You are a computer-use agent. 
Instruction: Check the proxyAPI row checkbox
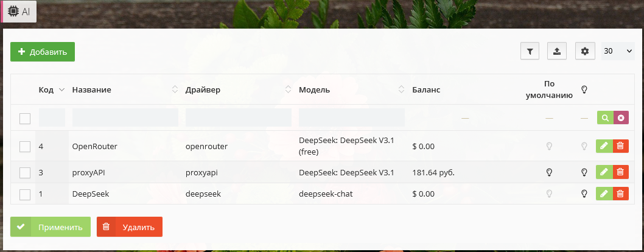coord(25,173)
